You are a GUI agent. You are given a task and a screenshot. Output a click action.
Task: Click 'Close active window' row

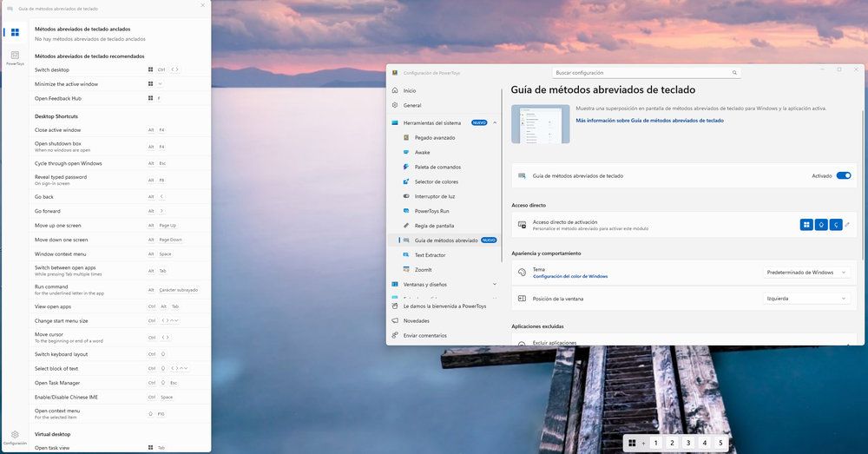click(119, 130)
